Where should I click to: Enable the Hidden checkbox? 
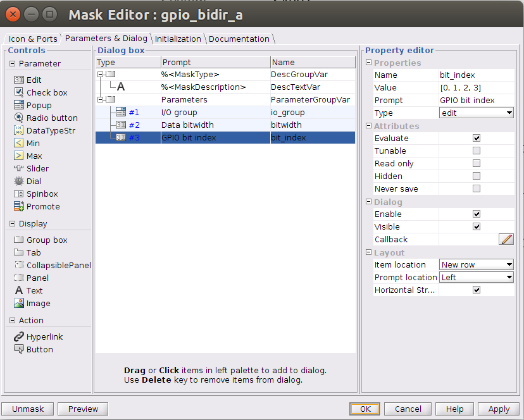pos(477,176)
